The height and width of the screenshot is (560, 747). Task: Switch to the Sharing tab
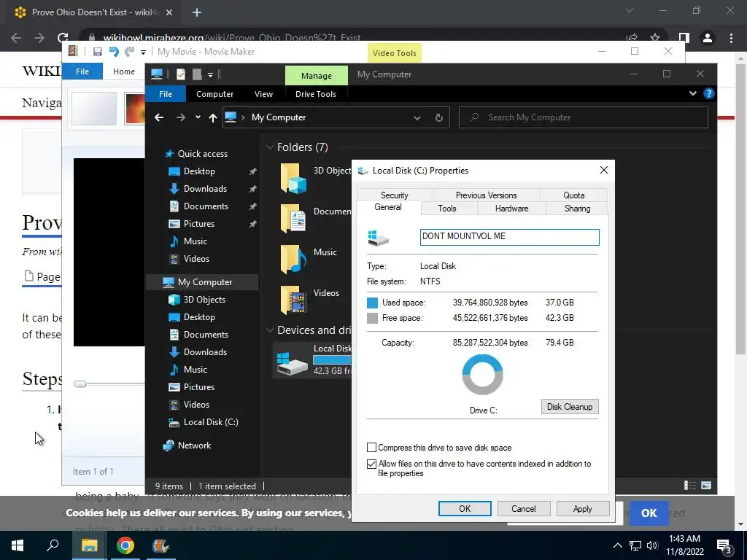point(577,209)
